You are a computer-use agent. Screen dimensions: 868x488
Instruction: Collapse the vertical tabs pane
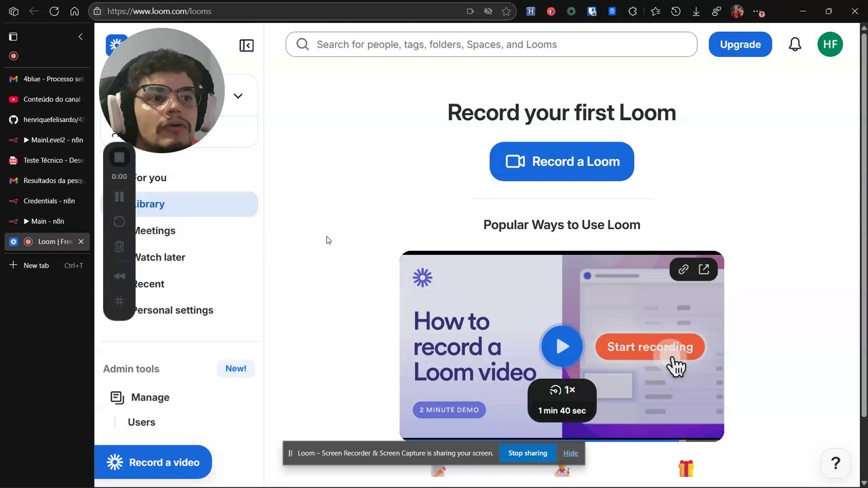(80, 37)
